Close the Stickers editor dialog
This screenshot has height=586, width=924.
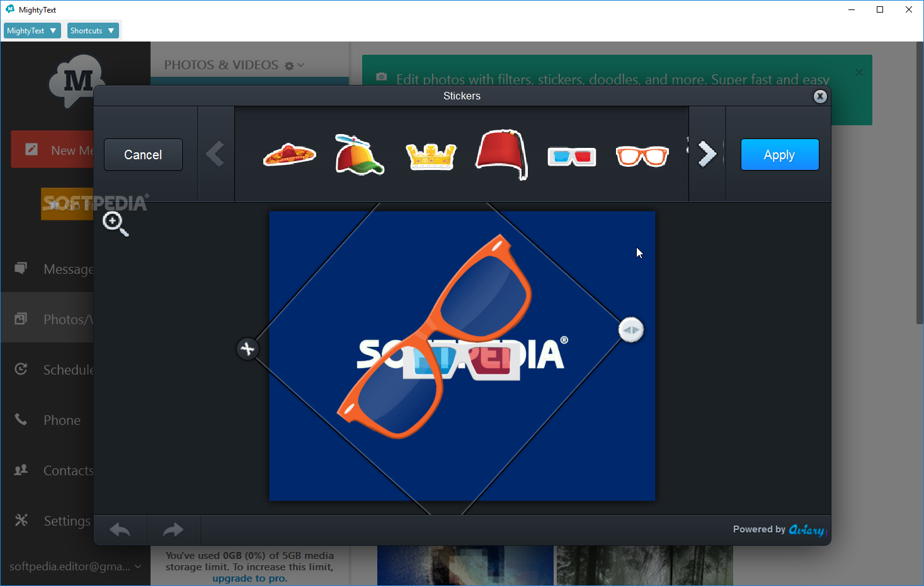[819, 96]
